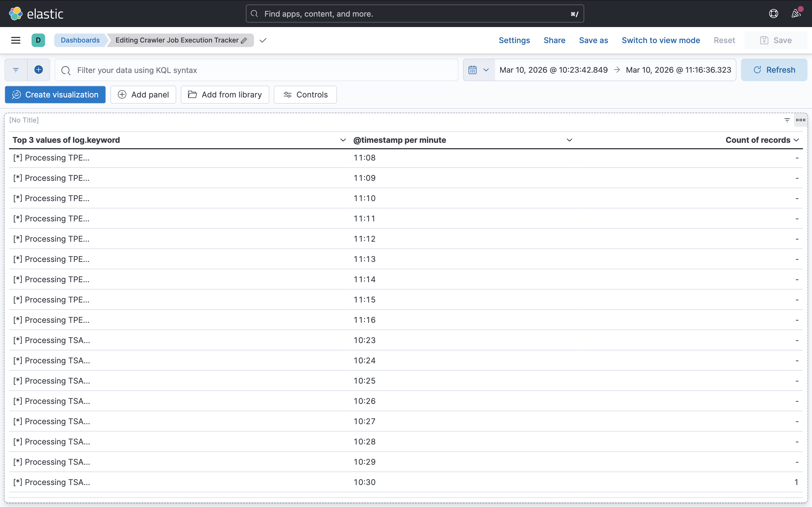
Task: Expand the unsaved changes checkmark dropdown
Action: point(263,40)
